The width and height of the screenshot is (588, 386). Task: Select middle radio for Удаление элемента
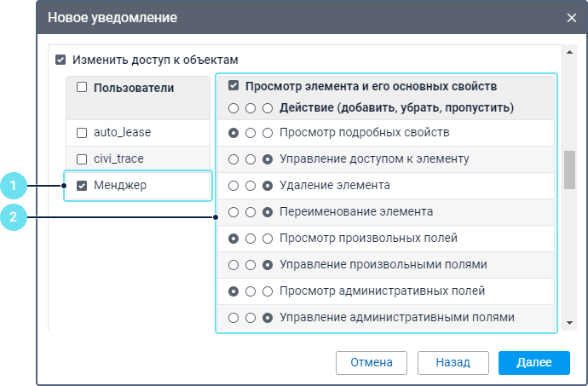click(x=251, y=186)
